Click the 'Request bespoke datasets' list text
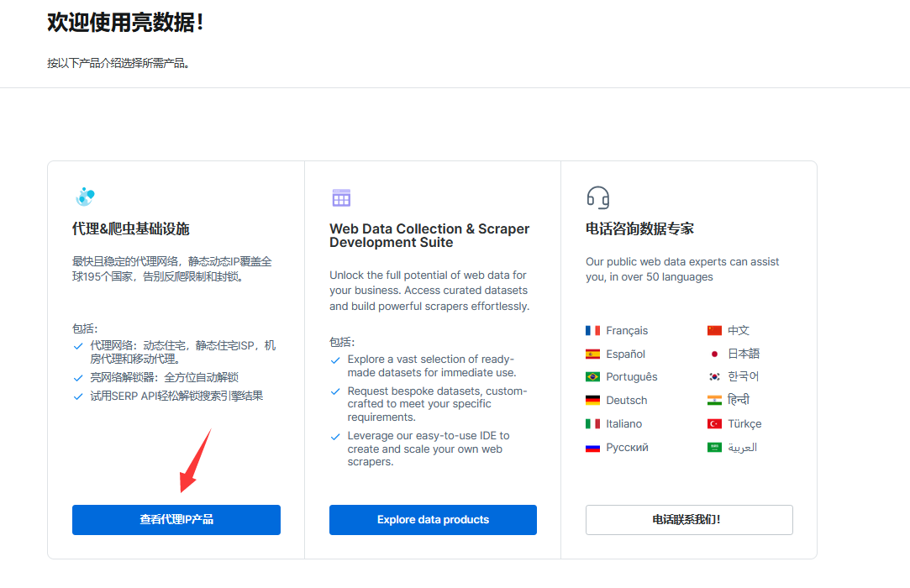 coord(437,404)
